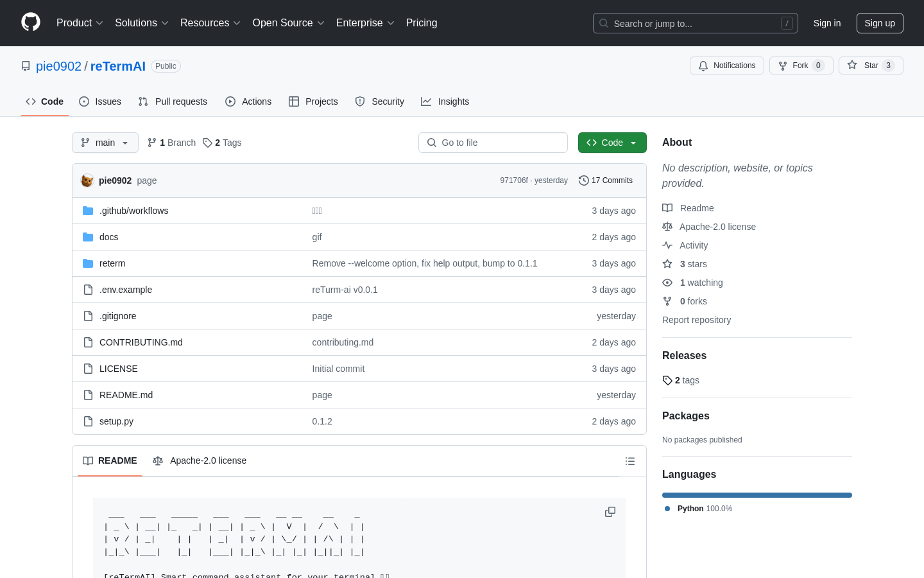Click the file icon beside setup.py
The image size is (924, 578).
(x=88, y=421)
